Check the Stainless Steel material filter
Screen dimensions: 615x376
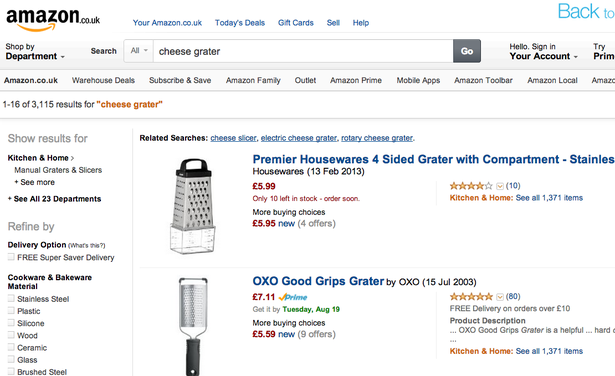point(11,299)
